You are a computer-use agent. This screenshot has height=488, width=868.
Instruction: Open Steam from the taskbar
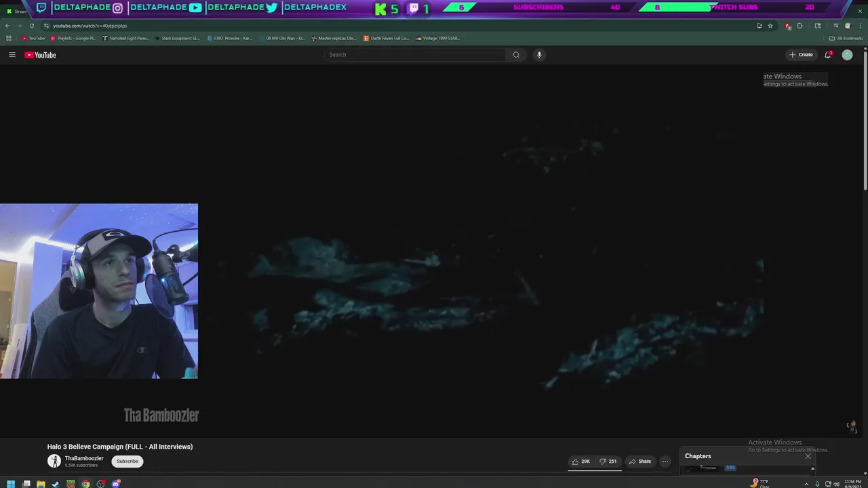point(56,484)
